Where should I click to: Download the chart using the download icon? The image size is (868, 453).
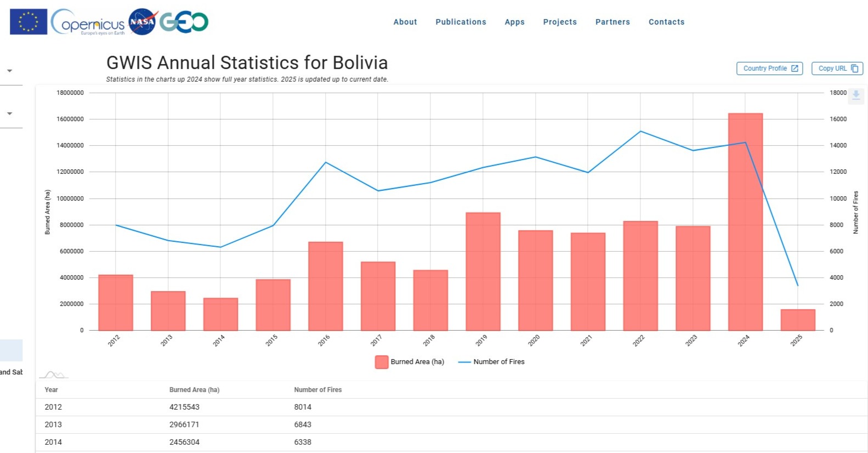[x=855, y=95]
